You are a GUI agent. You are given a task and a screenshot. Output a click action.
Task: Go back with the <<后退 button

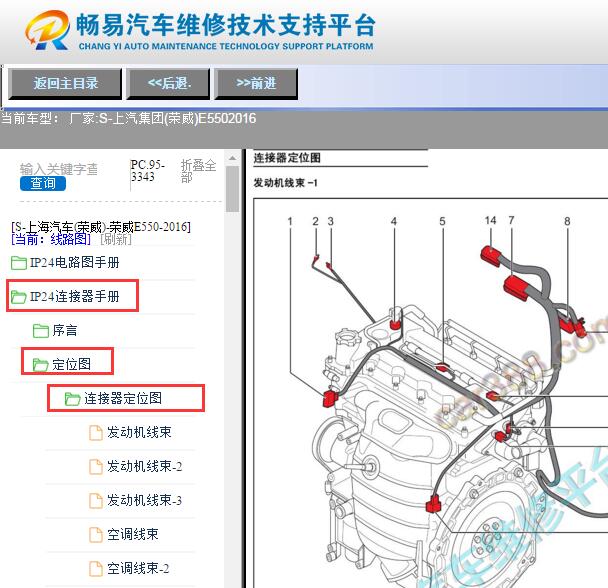[x=168, y=84]
